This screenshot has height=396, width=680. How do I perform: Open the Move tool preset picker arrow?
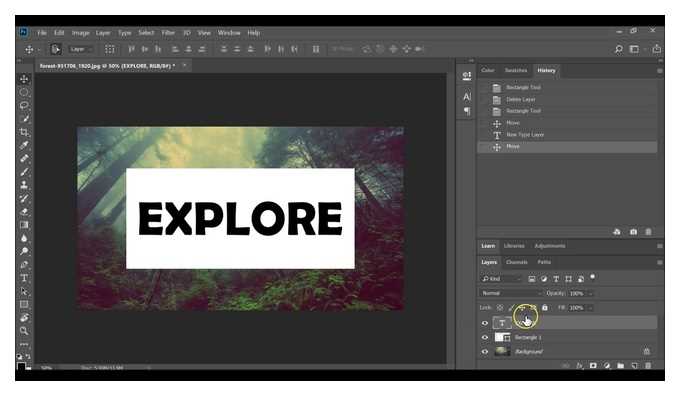39,49
